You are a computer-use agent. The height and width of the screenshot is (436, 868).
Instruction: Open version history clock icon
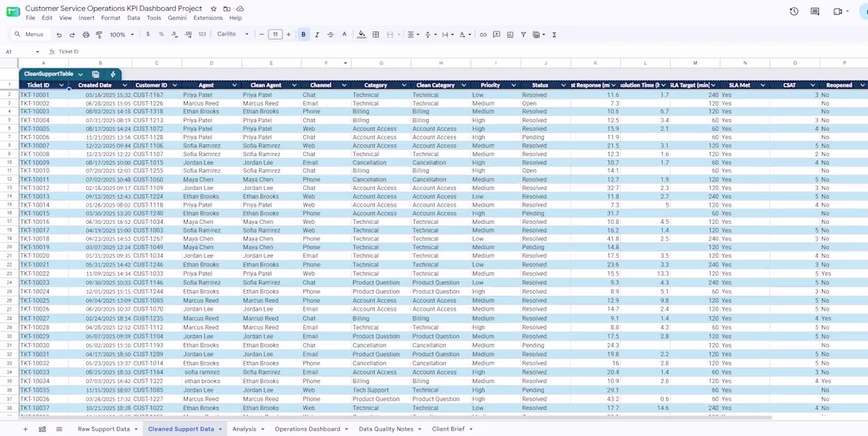(x=794, y=12)
